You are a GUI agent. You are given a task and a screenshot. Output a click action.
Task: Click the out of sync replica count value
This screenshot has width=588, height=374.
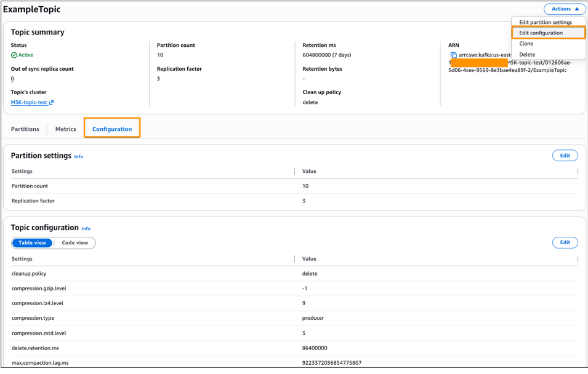click(12, 79)
